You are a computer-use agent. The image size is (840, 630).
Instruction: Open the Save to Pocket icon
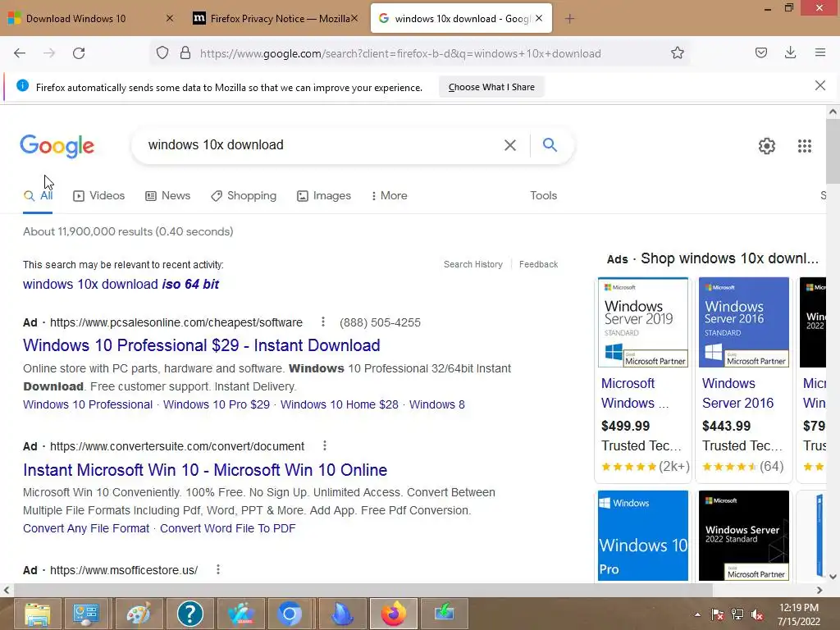coord(761,52)
